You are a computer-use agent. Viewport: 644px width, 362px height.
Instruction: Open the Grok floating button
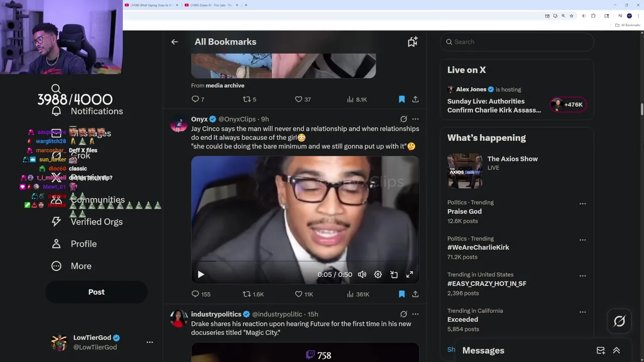[x=619, y=321]
